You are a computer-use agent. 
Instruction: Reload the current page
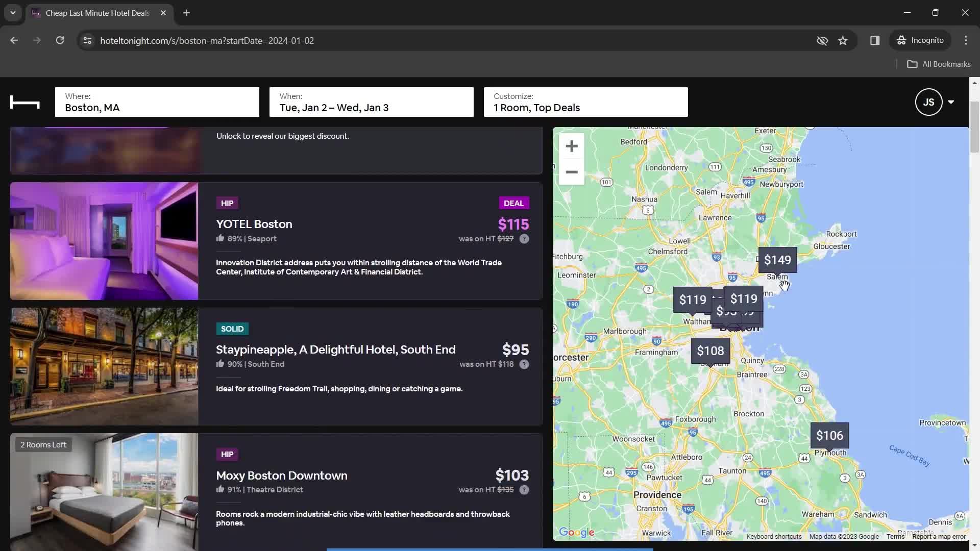coord(60,40)
